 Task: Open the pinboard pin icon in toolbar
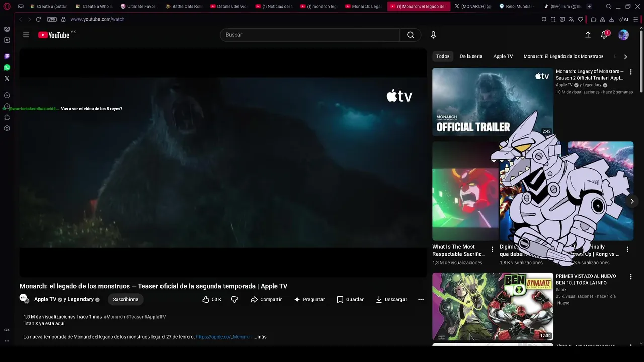click(544, 19)
